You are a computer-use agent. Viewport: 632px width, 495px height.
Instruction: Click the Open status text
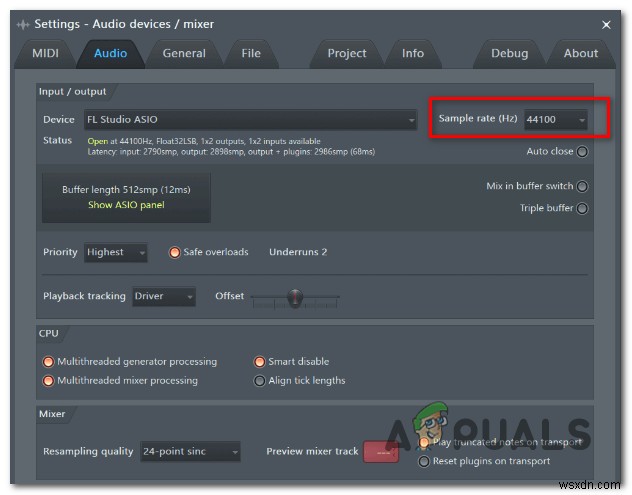click(x=98, y=141)
